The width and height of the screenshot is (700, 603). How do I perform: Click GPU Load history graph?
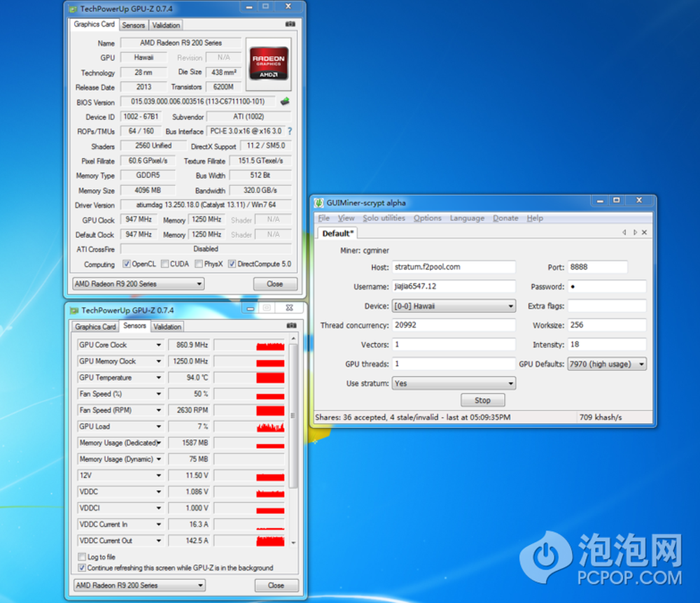tap(249, 427)
